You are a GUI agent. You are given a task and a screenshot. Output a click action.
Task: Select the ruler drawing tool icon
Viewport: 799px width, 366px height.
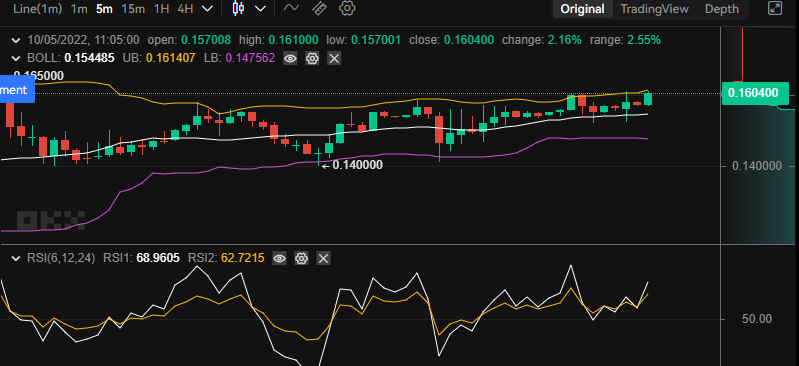tap(319, 8)
